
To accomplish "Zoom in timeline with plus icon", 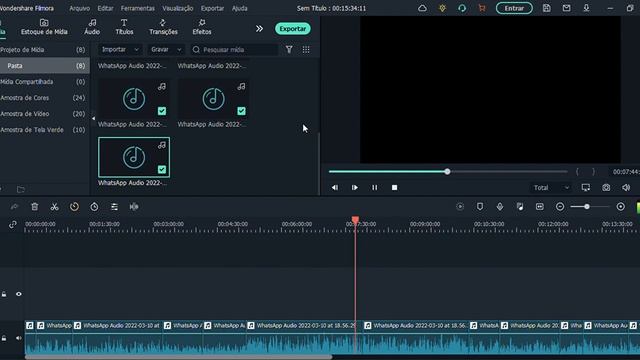I will point(620,207).
